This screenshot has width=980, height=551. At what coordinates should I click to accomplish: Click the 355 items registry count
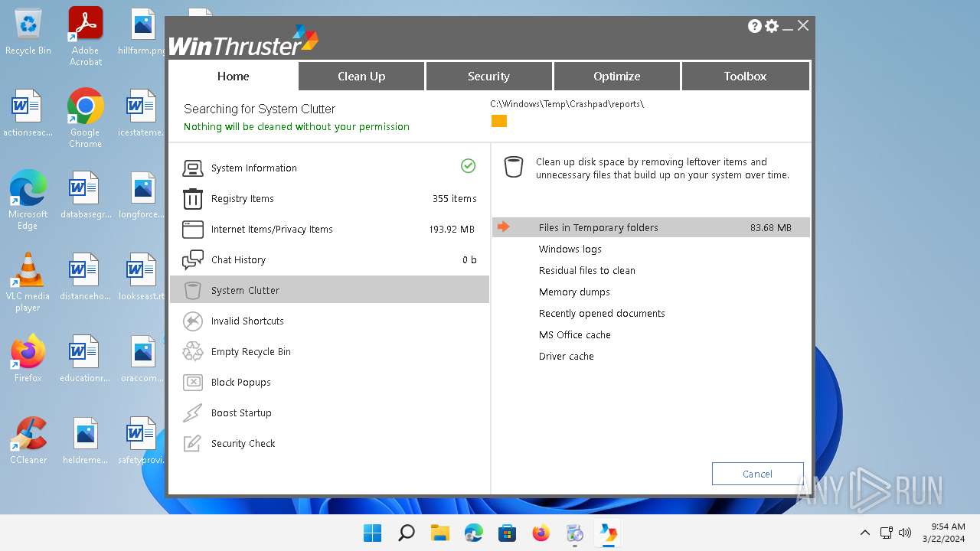click(x=455, y=199)
